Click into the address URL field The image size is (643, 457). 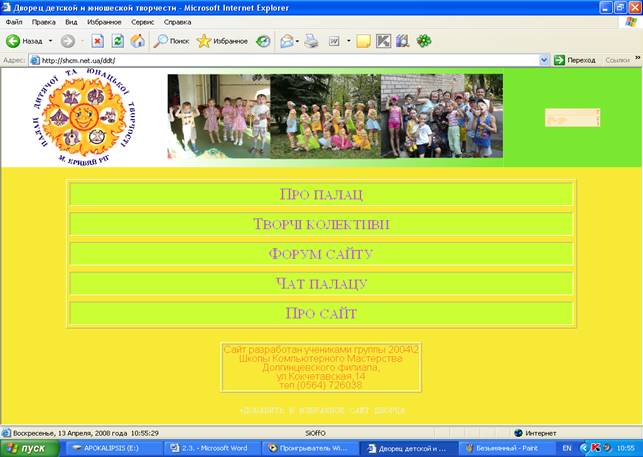click(289, 60)
